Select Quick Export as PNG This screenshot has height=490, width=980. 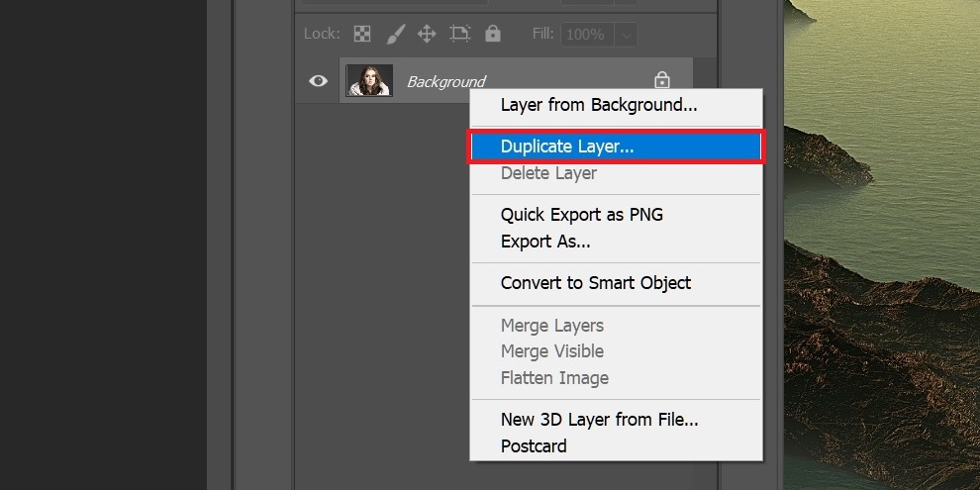tap(581, 215)
